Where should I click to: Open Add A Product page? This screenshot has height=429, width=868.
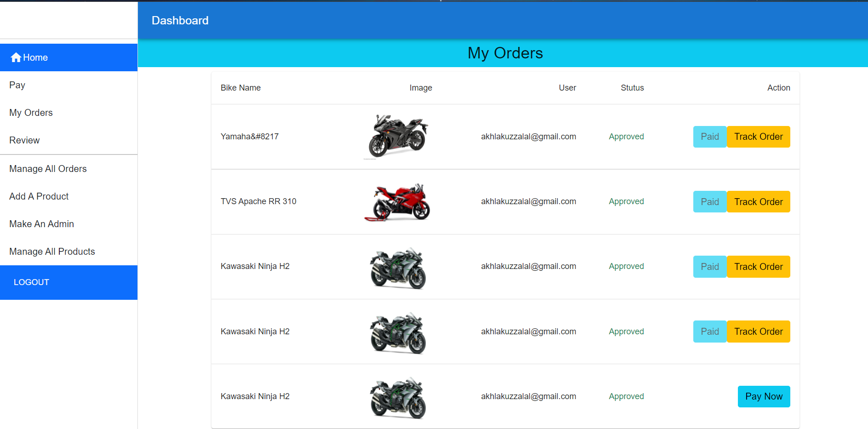39,196
